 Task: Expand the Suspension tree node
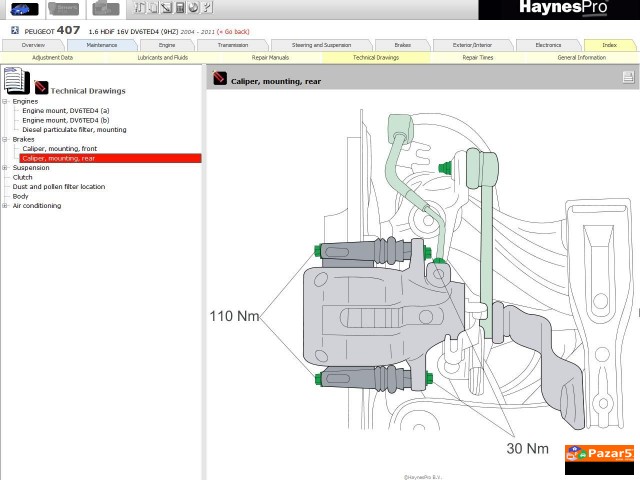5,168
